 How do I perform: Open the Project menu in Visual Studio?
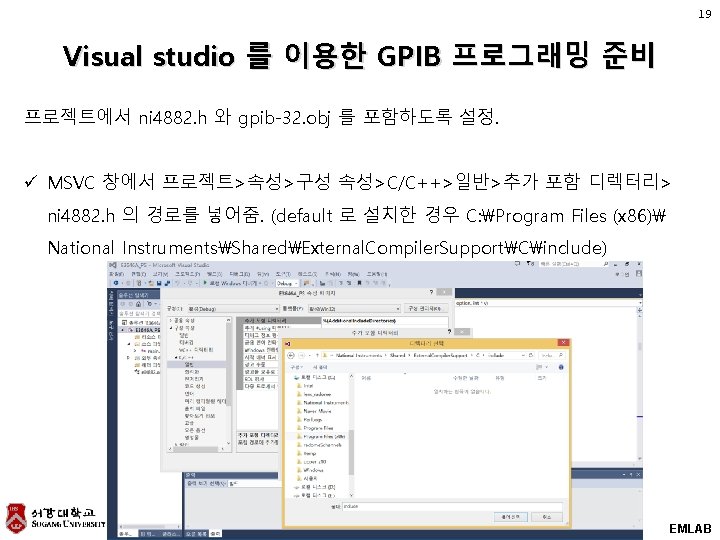[x=188, y=274]
